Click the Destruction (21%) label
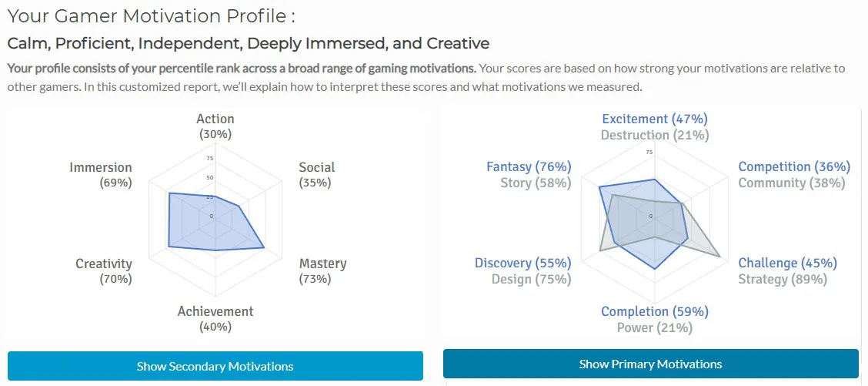Viewport: 868px width, 386px height. click(655, 135)
